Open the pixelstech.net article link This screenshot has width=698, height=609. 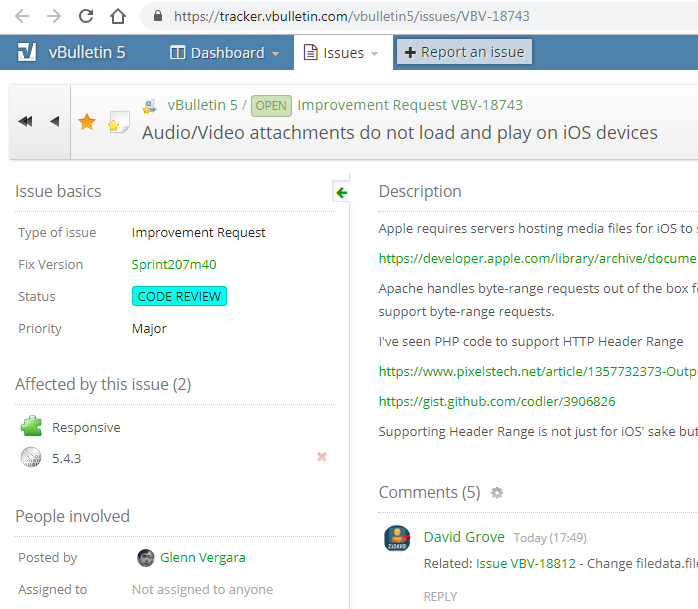pos(538,371)
